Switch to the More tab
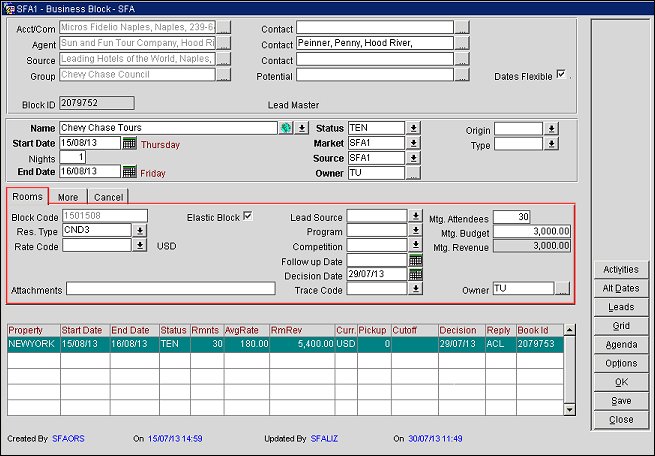655x456 pixels. click(x=68, y=197)
